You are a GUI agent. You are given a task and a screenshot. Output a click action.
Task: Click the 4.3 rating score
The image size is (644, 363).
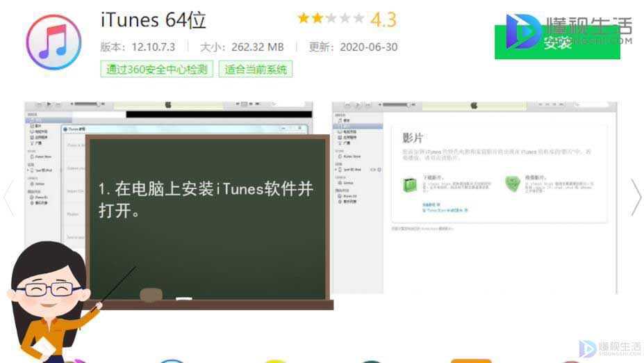[x=383, y=19]
